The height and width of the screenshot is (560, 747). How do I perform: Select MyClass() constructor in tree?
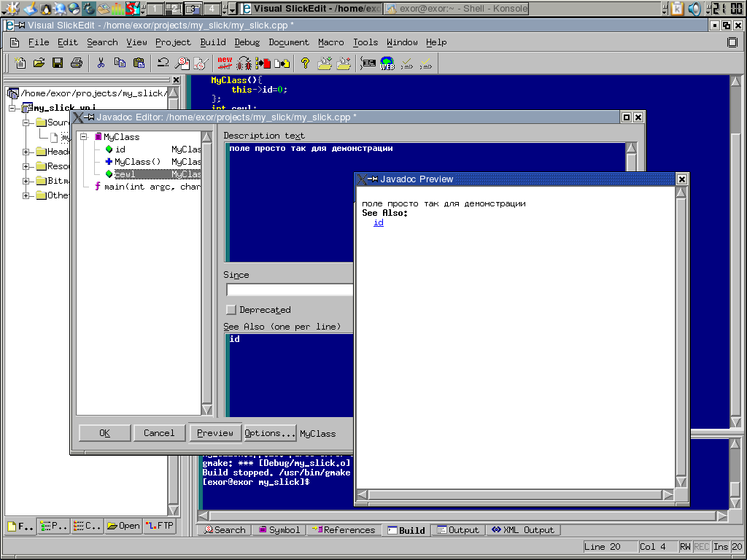coord(138,162)
